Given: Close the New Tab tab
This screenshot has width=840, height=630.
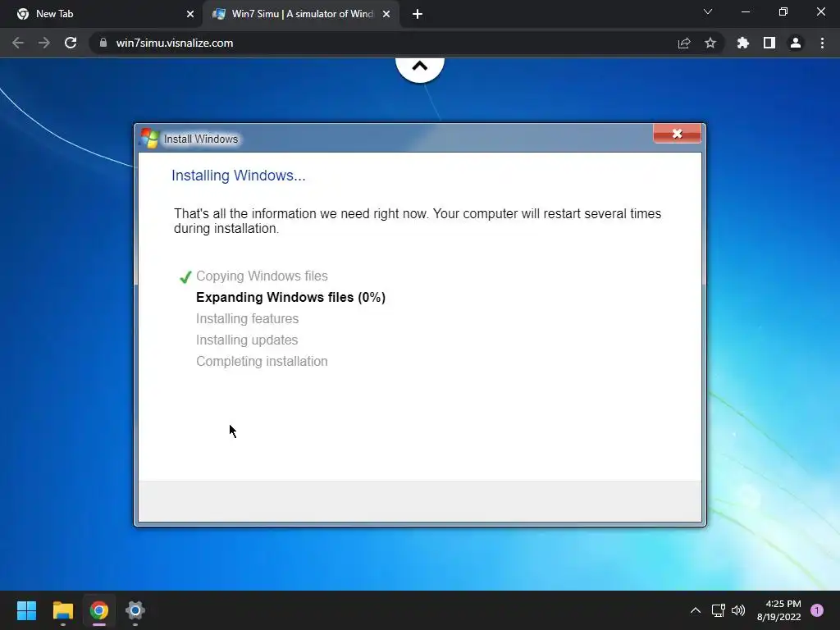Looking at the screenshot, I should coord(189,14).
